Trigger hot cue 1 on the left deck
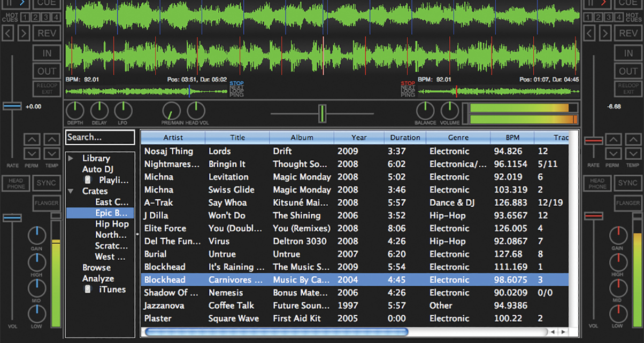644x343 pixels. point(25,17)
